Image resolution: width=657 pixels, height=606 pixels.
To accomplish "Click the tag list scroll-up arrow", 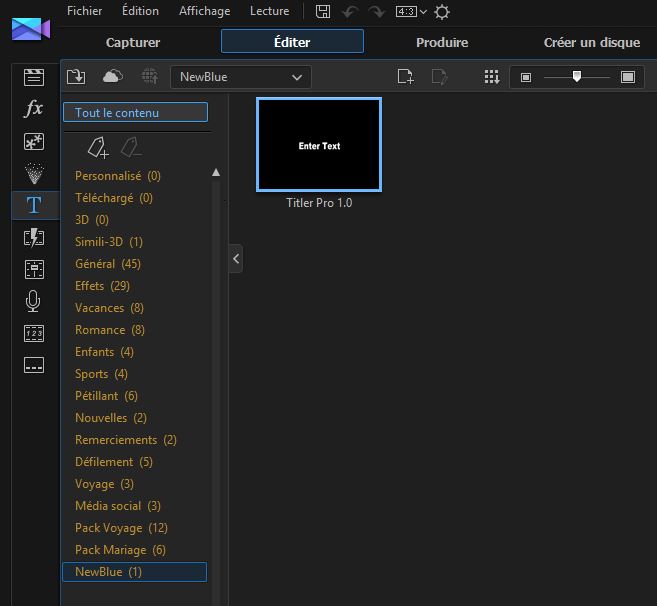I will (x=216, y=172).
